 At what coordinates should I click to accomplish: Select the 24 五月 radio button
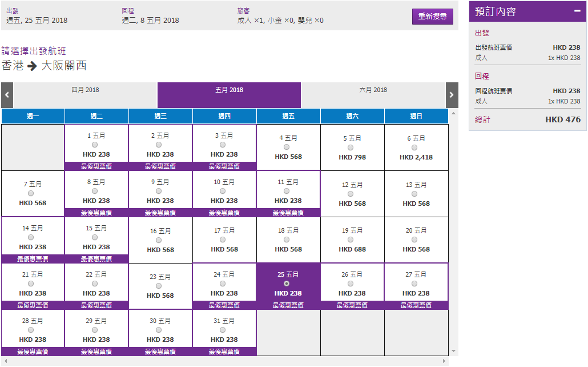tap(223, 284)
